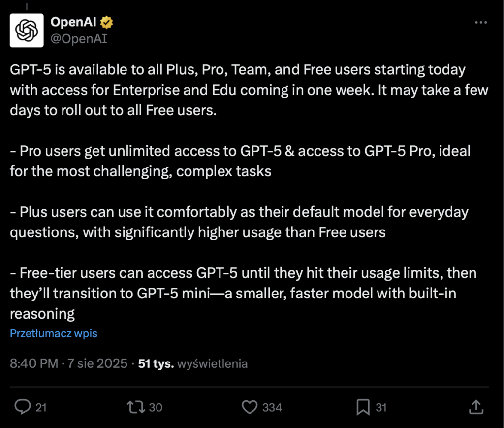Click the reply count 21
504x428 pixels.
click(x=41, y=408)
